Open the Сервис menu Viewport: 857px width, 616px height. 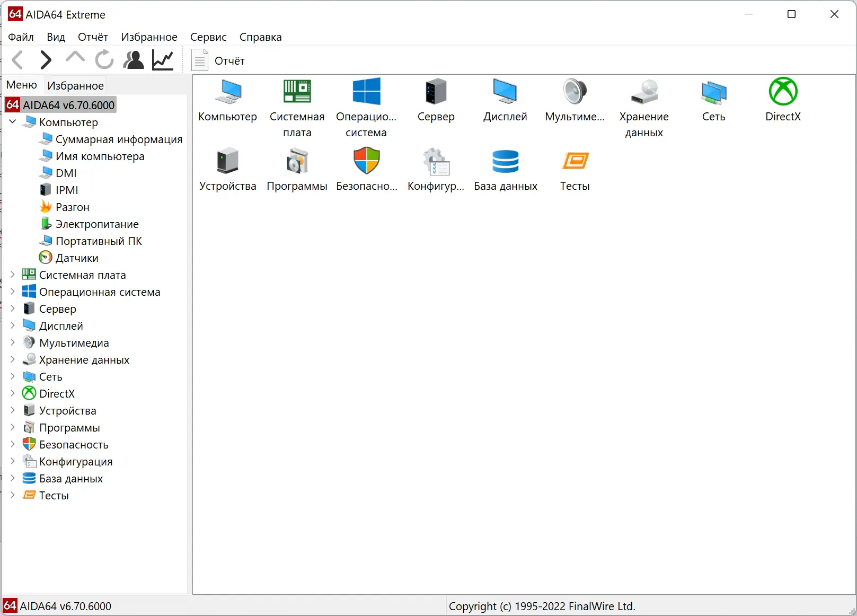208,37
